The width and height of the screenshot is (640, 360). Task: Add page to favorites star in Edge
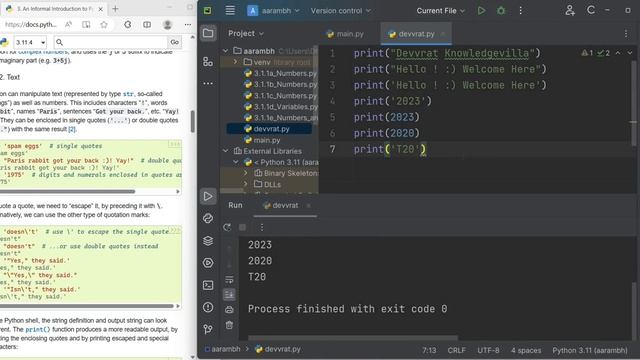(x=104, y=24)
